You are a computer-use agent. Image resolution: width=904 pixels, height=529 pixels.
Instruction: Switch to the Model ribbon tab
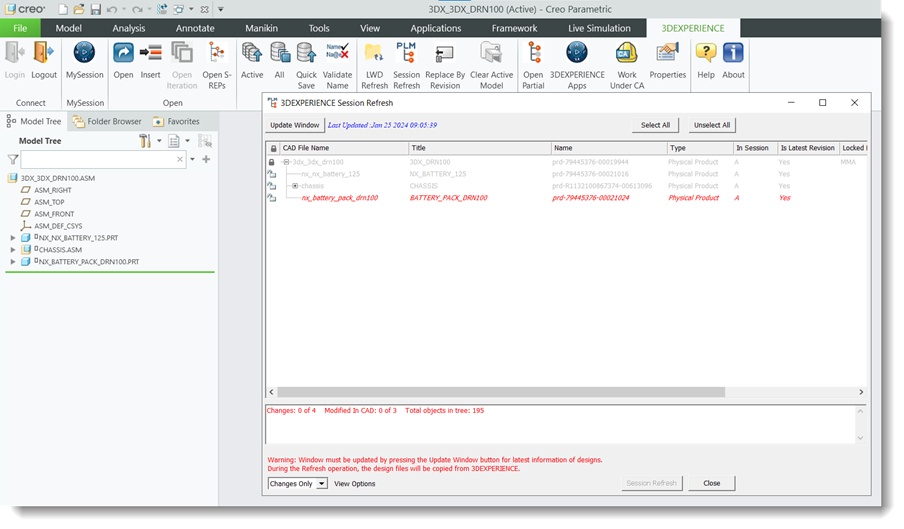[69, 28]
